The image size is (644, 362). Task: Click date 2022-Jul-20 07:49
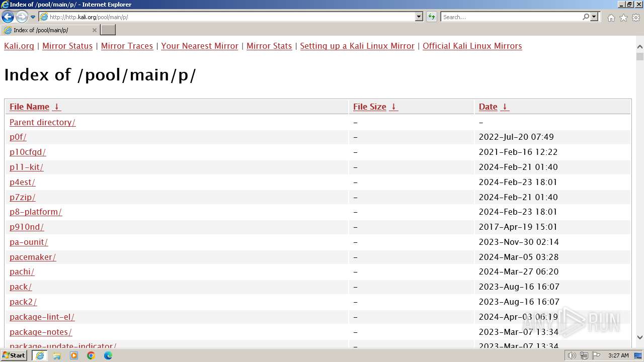pyautogui.click(x=516, y=137)
